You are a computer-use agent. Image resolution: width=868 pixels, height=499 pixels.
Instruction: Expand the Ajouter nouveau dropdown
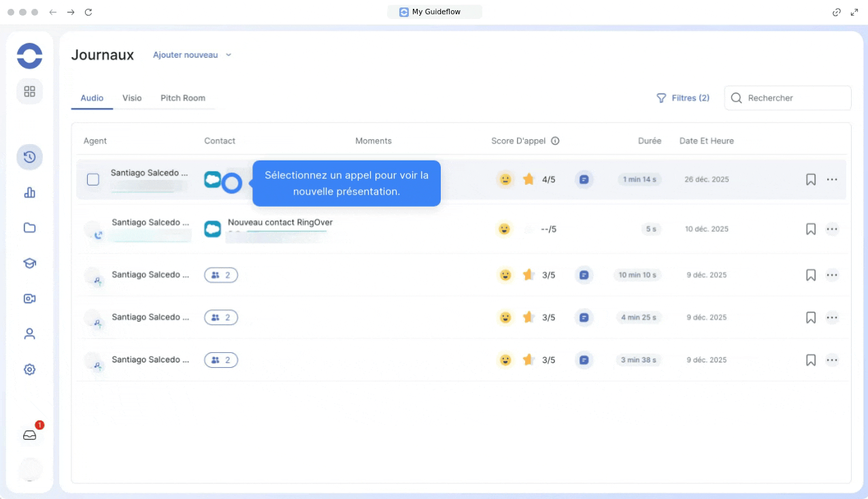192,55
